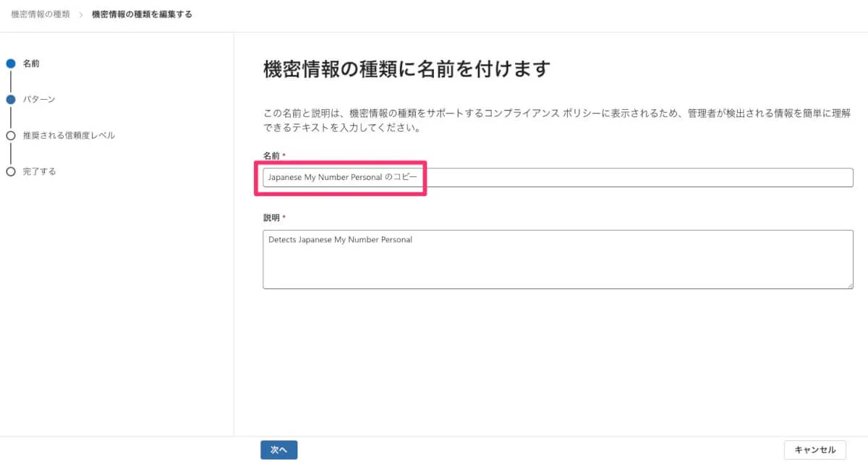
Task: Click the breadcrumb chevron separator
Action: (x=81, y=14)
